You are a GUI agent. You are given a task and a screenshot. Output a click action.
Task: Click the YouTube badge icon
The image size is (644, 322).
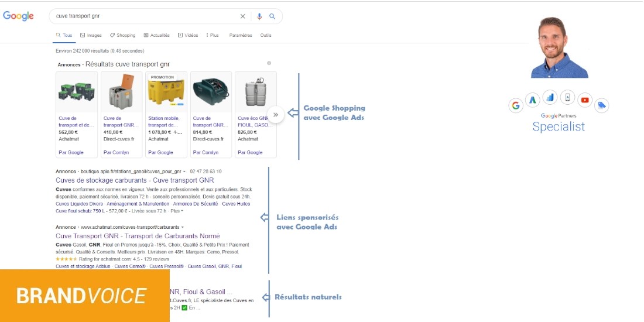click(x=585, y=100)
